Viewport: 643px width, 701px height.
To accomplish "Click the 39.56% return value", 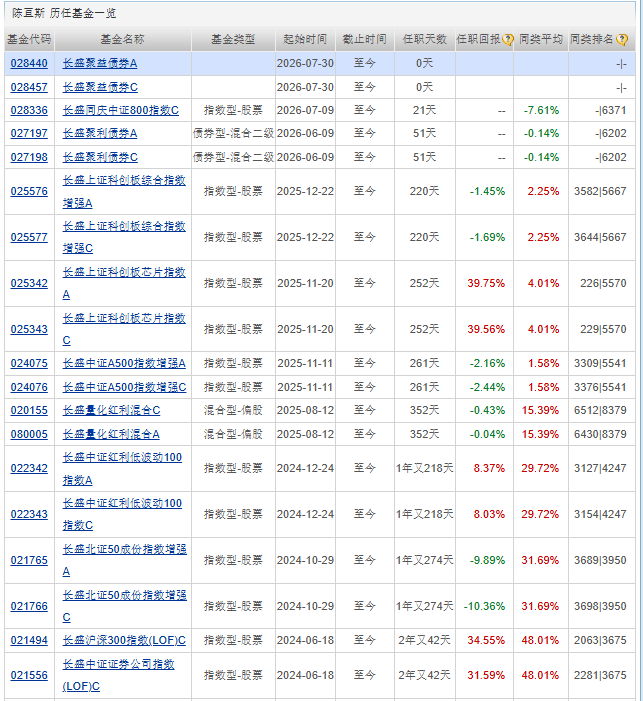I will coord(486,329).
